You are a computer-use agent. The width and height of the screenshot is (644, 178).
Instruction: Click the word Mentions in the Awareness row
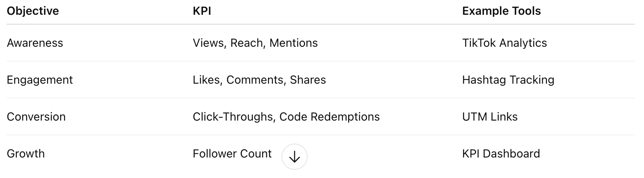point(293,43)
